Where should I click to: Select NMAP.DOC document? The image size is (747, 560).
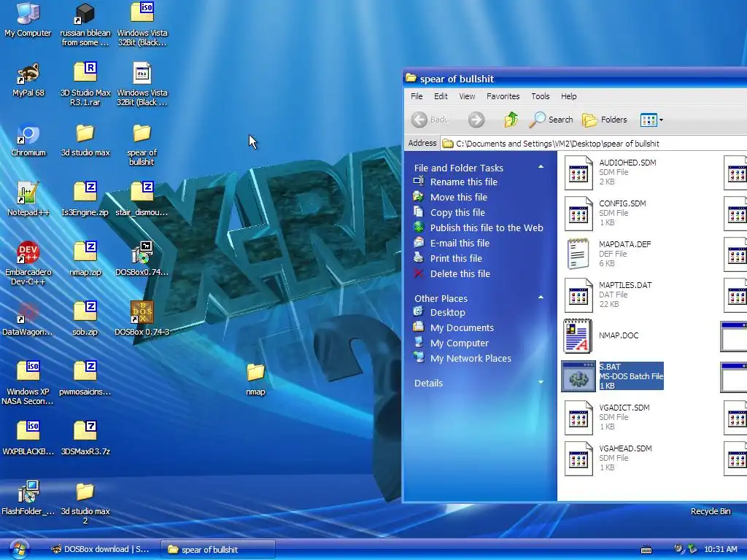pyautogui.click(x=601, y=335)
